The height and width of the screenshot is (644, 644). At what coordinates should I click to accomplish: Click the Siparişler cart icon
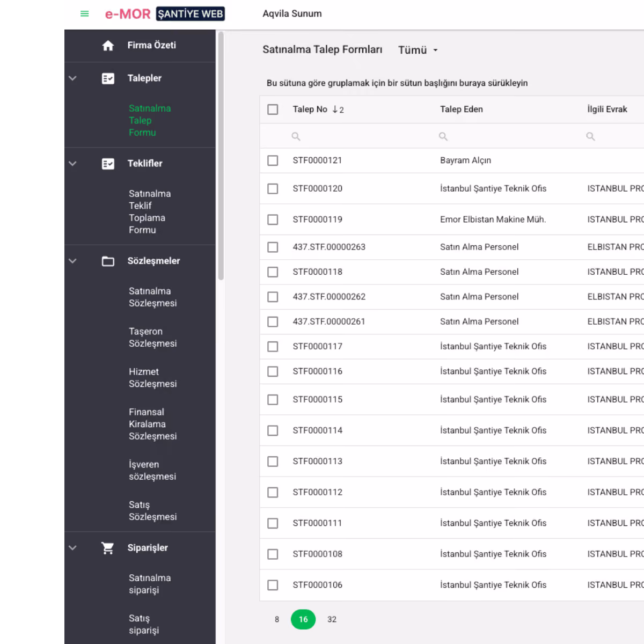pyautogui.click(x=108, y=548)
